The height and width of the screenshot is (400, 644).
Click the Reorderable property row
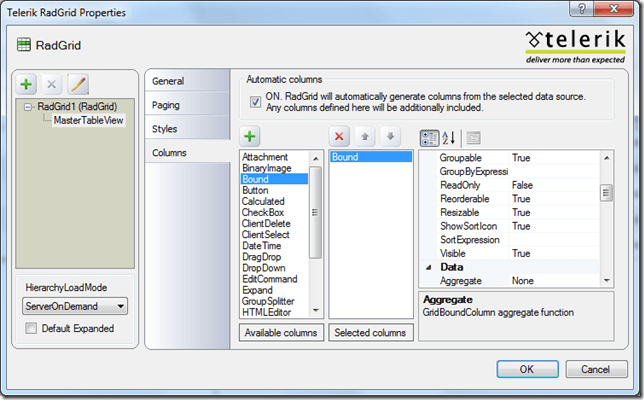[518, 199]
